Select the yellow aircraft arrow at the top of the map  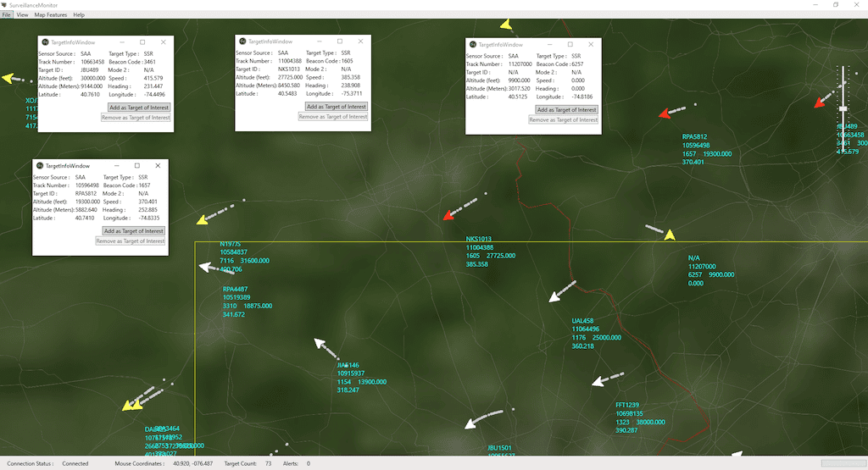(505, 25)
